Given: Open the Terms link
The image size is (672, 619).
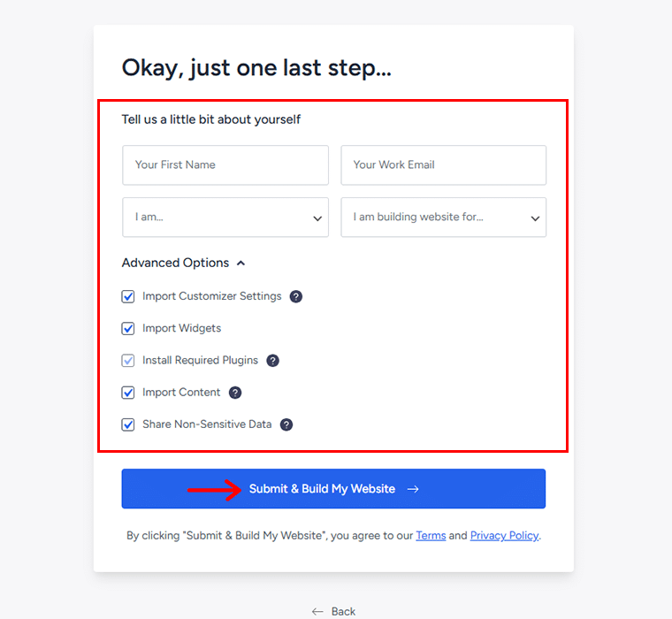Looking at the screenshot, I should [431, 535].
